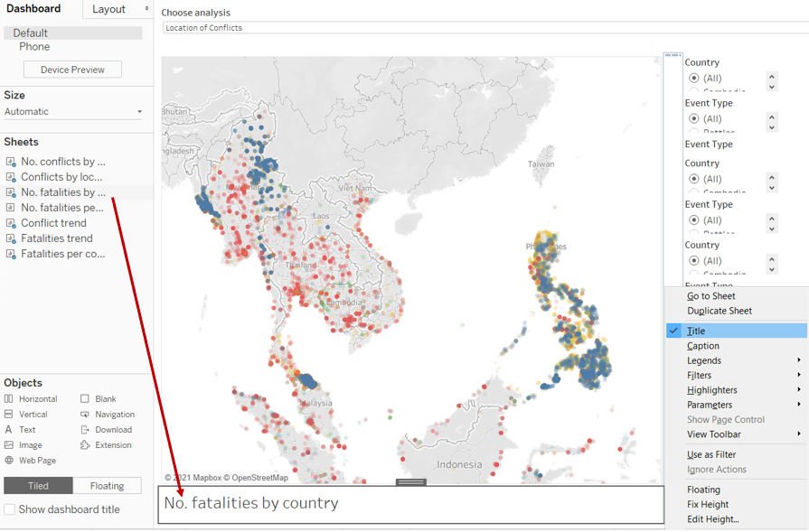Screen dimensions: 809x532
Task: Select the Text object icon
Action: (x=9, y=430)
